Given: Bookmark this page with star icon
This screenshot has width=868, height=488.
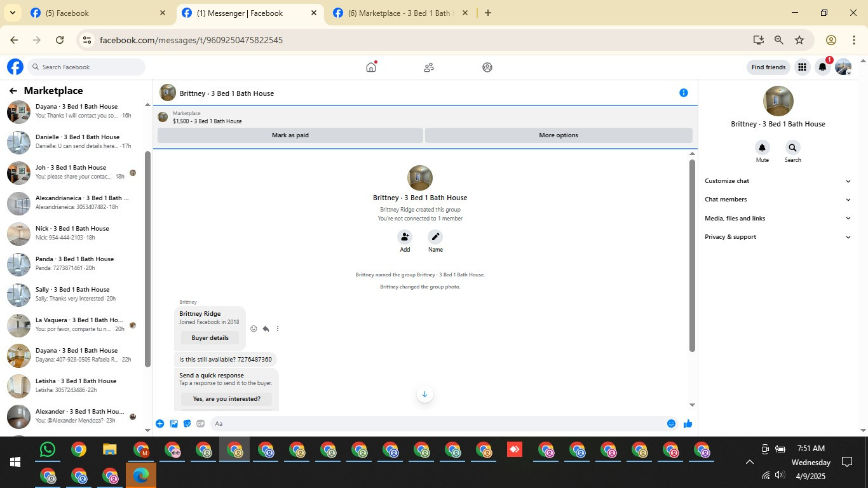Looking at the screenshot, I should (799, 40).
